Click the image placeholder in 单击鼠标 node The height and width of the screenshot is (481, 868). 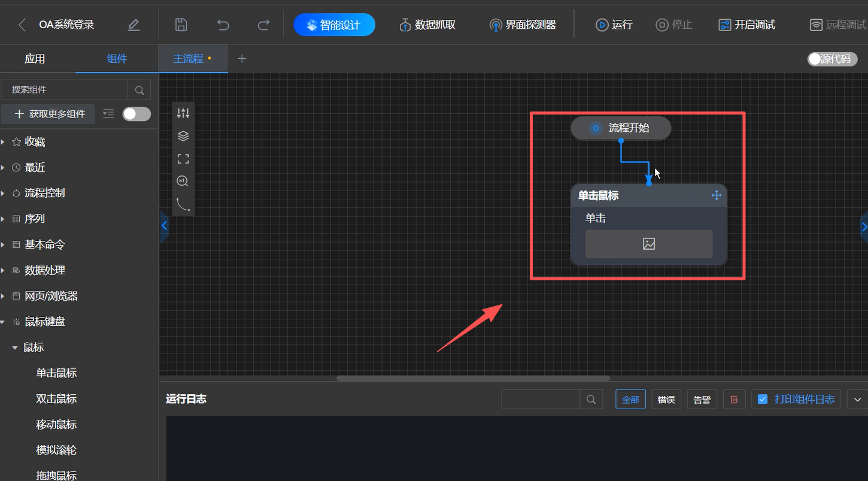click(x=649, y=244)
